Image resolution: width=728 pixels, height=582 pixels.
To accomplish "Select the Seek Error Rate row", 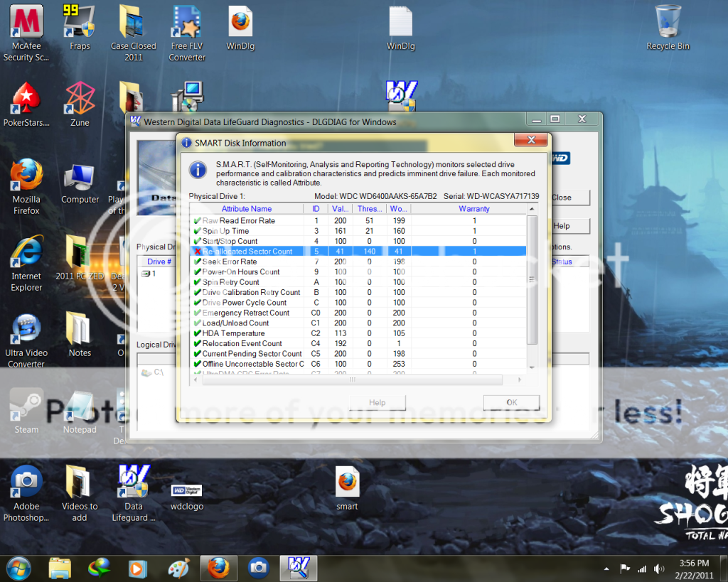I will [x=358, y=262].
